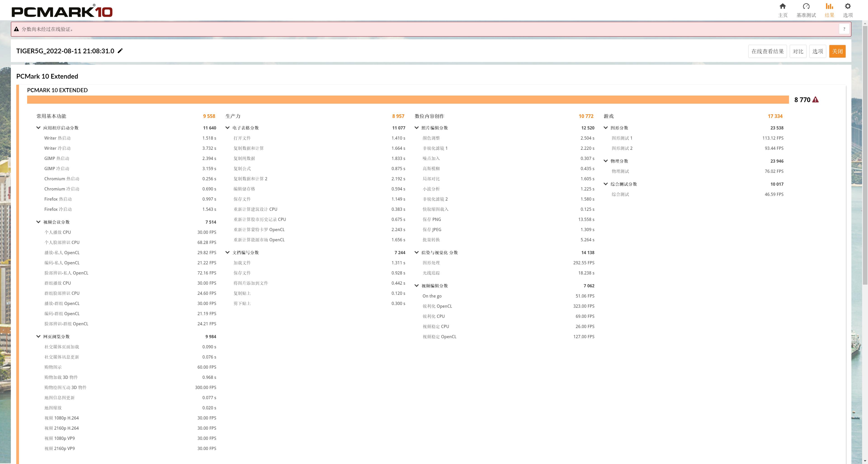Open the Benchmarks gauge icon

806,6
